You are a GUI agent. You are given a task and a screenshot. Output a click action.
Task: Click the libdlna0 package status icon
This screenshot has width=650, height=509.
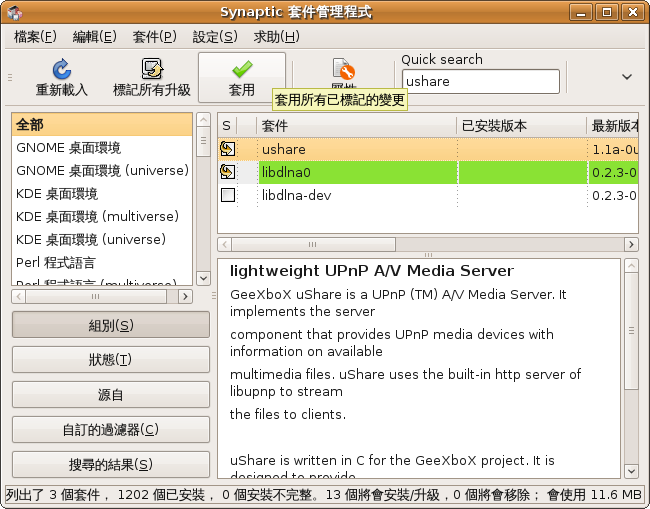pyautogui.click(x=228, y=172)
